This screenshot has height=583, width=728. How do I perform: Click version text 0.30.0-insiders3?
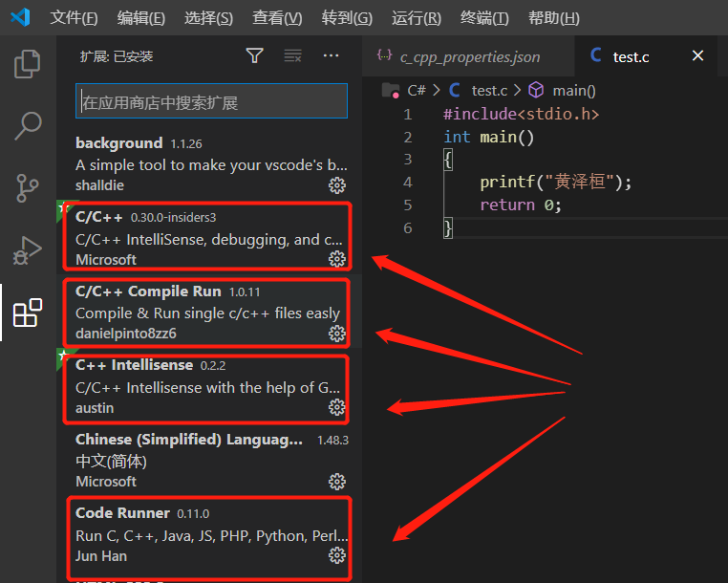(x=173, y=217)
